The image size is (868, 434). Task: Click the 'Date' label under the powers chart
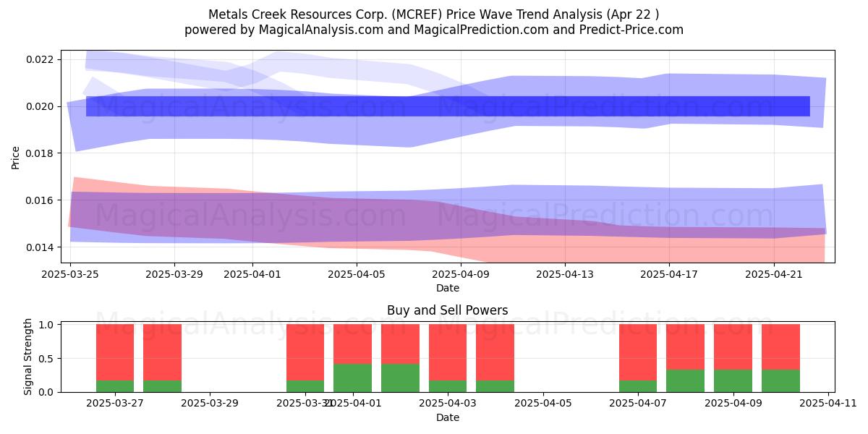[448, 417]
